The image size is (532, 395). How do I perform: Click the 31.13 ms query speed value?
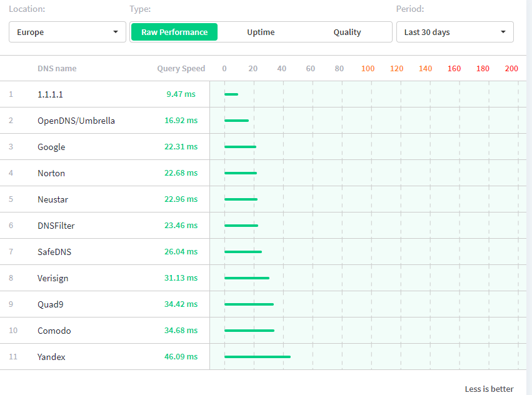tap(181, 278)
